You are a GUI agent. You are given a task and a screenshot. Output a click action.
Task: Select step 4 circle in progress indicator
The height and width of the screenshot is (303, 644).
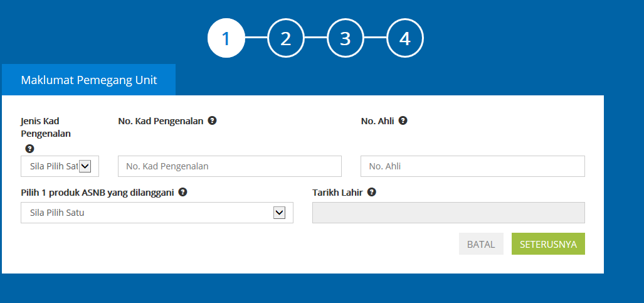pos(405,38)
